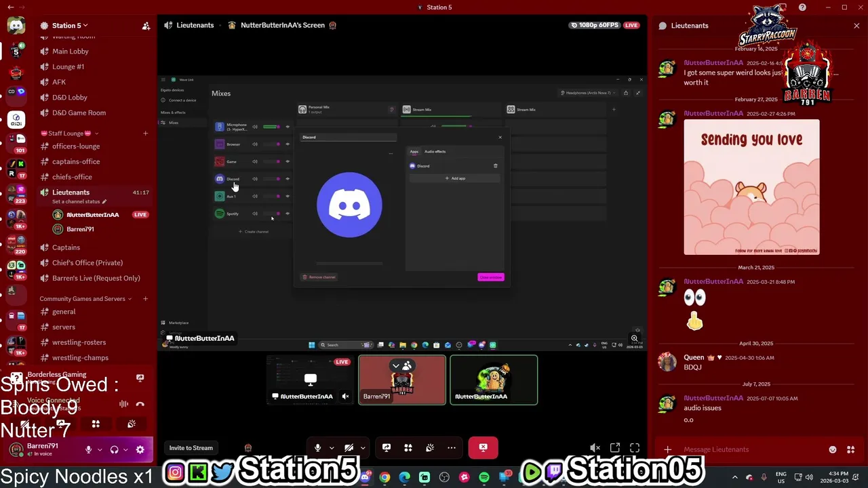Click Set a channel status link
Viewport: 868px width, 488px height.
pos(79,202)
